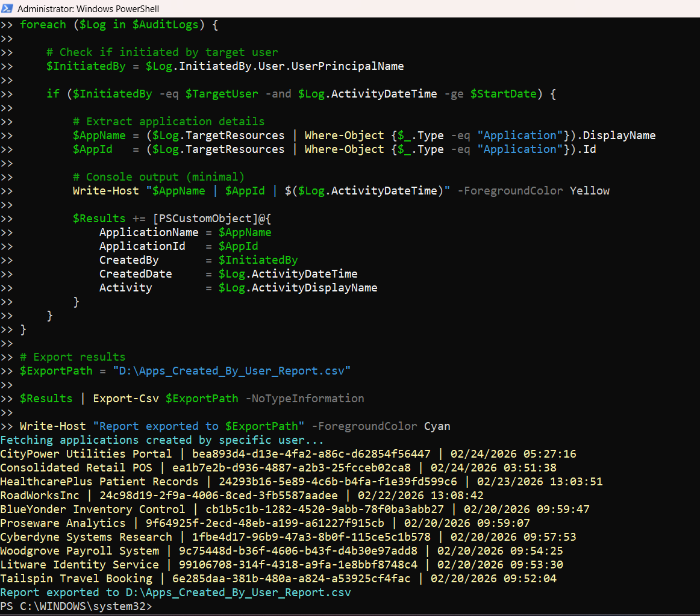Click the "D:\Apps_Created_By_User_Report.csv" string in $ExportPath assignment
700x616 pixels.
pos(231,371)
